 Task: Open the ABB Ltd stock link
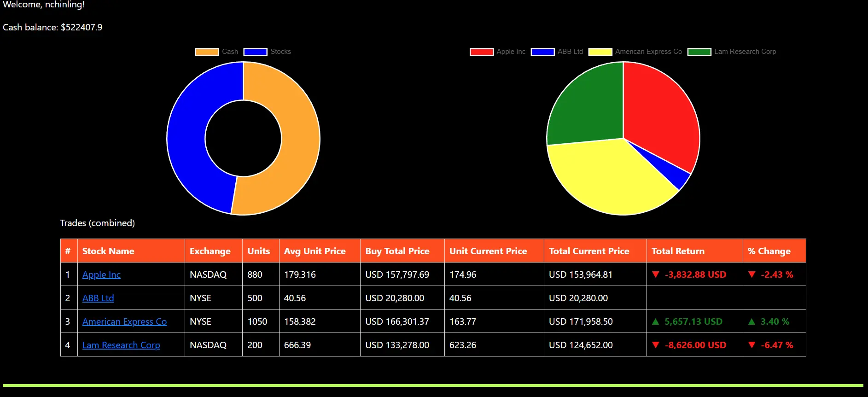click(x=98, y=298)
